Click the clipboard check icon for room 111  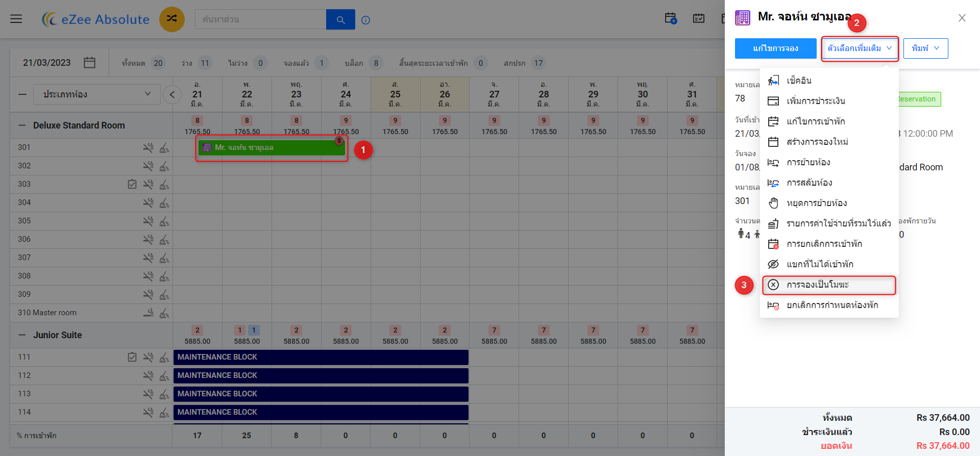tap(132, 357)
